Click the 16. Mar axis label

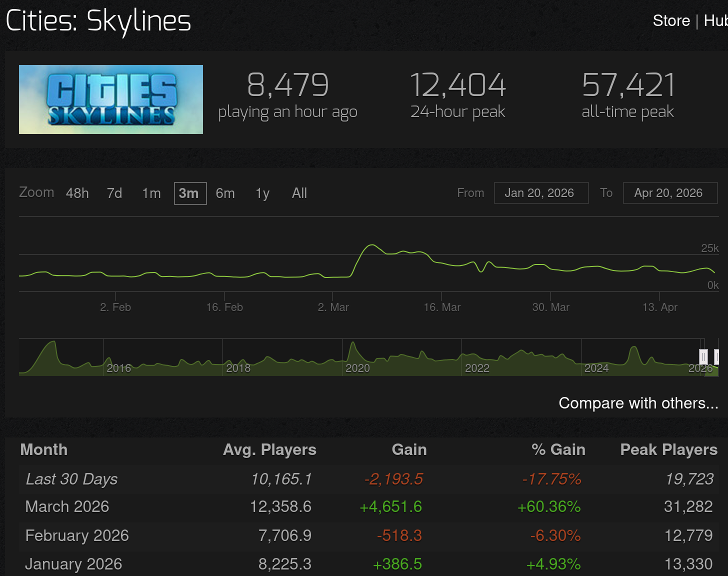pos(442,307)
